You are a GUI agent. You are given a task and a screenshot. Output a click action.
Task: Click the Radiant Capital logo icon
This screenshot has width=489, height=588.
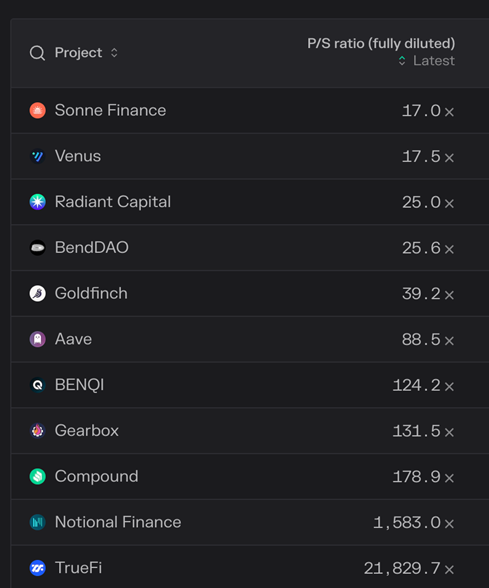(38, 202)
